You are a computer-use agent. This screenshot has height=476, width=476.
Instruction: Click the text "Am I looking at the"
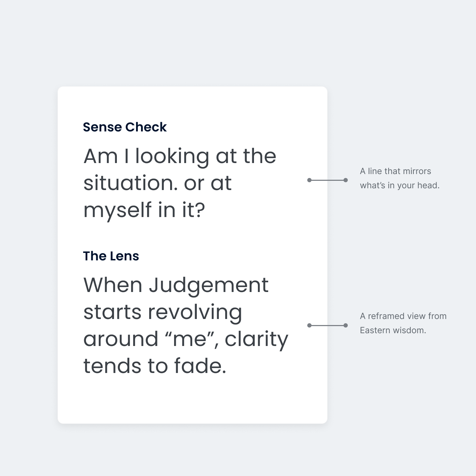coord(180,156)
